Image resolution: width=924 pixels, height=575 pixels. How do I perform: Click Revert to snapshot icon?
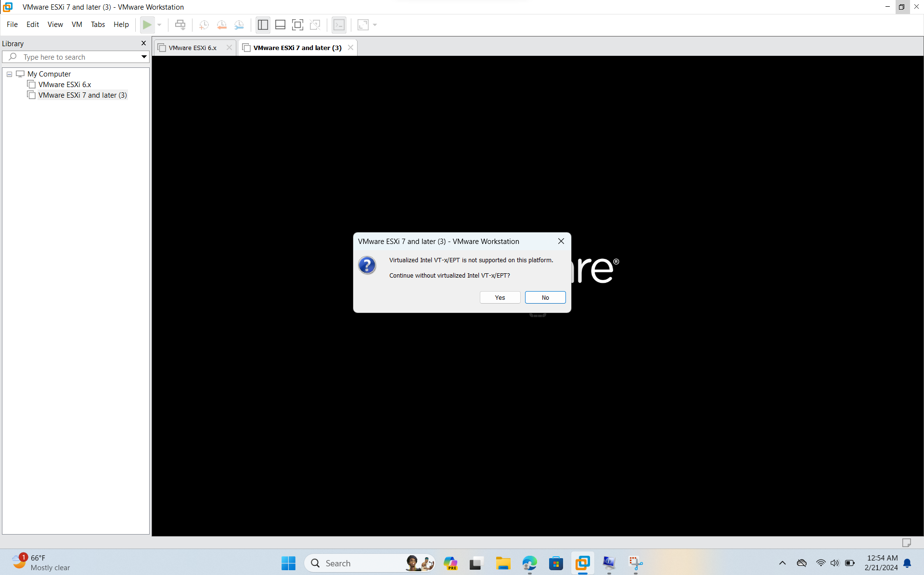click(x=221, y=25)
